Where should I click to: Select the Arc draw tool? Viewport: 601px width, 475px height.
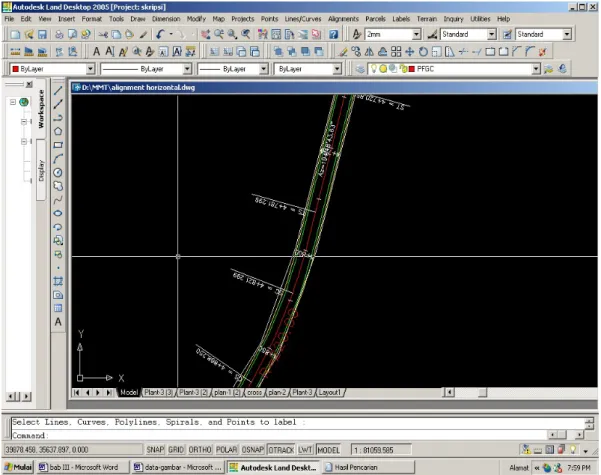58,159
